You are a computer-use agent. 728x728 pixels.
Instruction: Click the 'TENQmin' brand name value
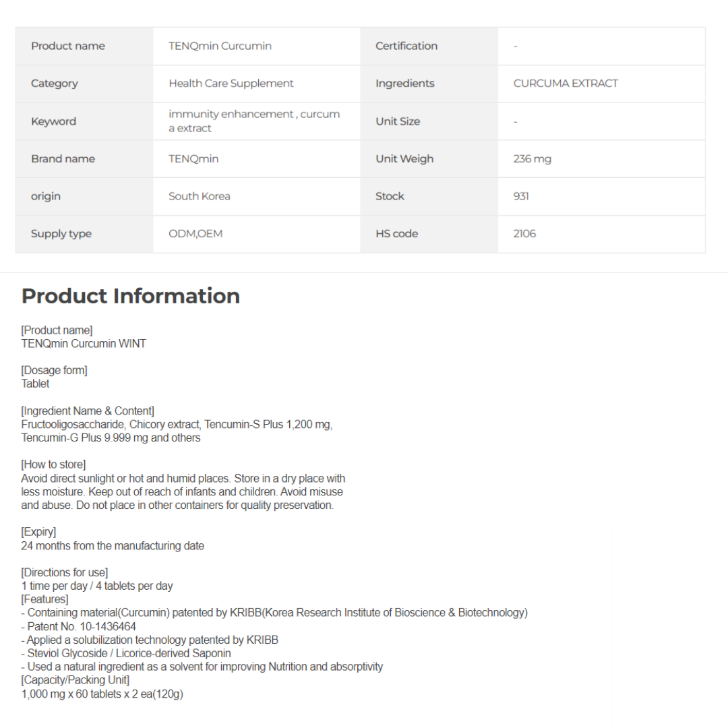tap(193, 159)
